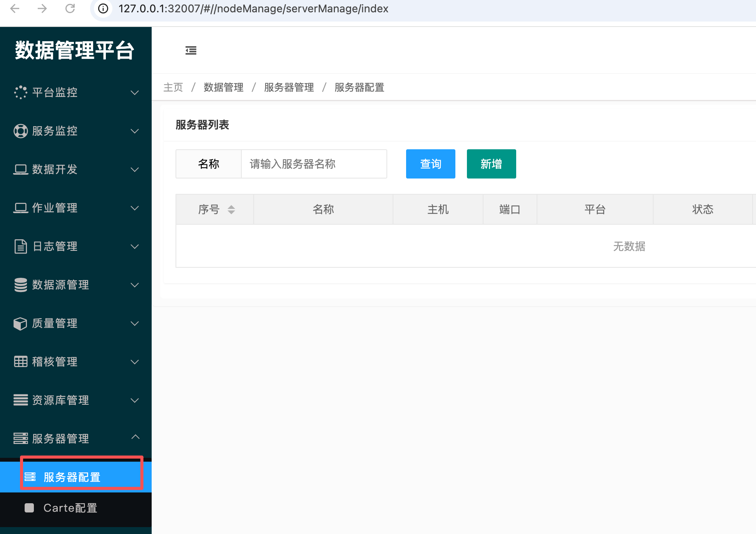
Task: Click 数据管理 in the breadcrumb
Action: pyautogui.click(x=223, y=87)
